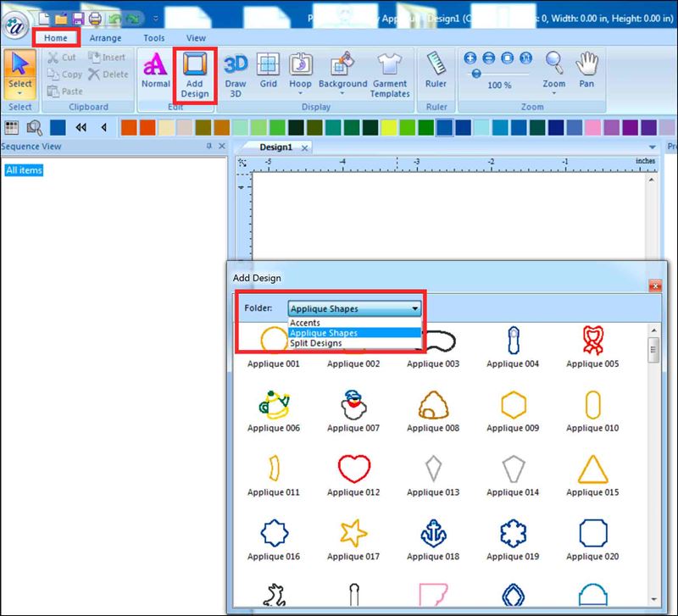Toggle the Ruler tool
678x616 pixels.
click(x=436, y=72)
